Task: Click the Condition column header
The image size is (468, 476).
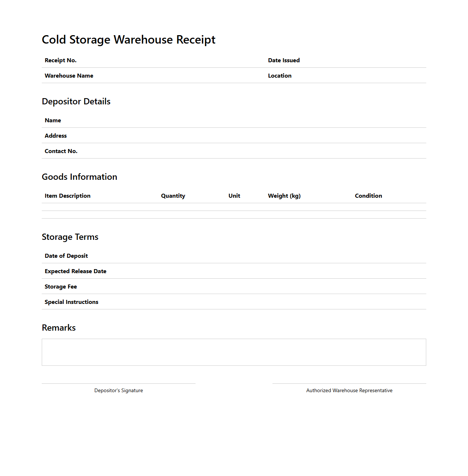Action: (368, 196)
